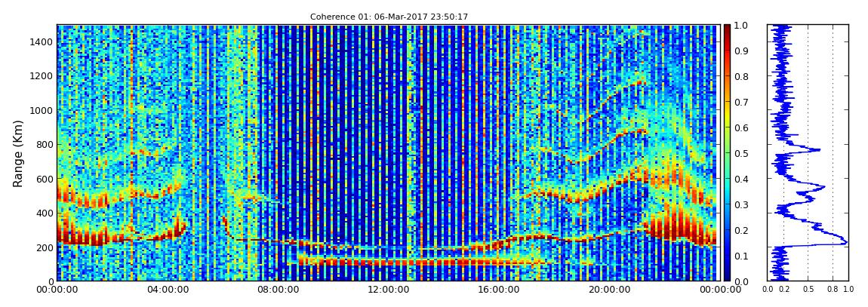Screen dimensions: 868x307
Task: Click the 04:00:00 time axis label
Action: point(166,290)
